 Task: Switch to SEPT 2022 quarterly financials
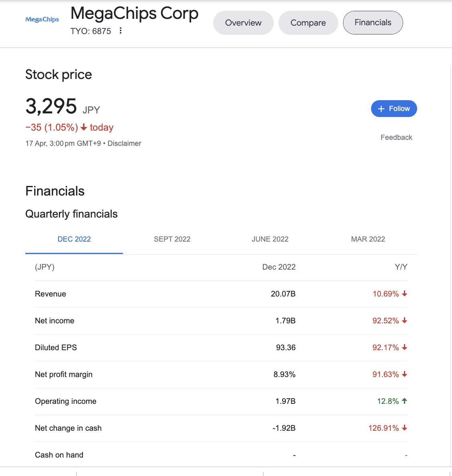172,239
